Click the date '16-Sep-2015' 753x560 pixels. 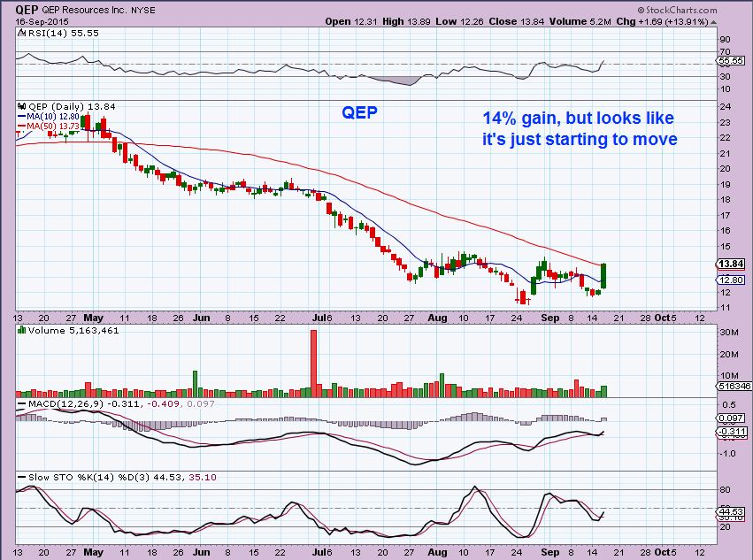point(42,21)
